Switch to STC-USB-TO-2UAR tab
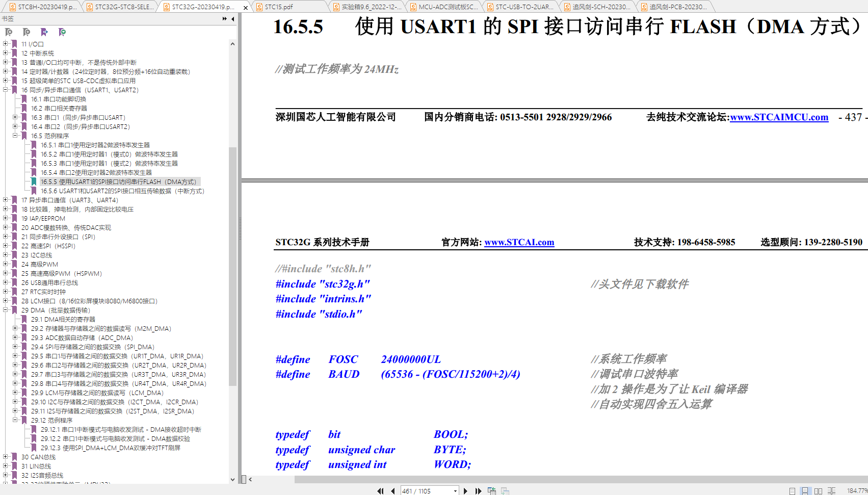This screenshot has height=495, width=868. [520, 7]
